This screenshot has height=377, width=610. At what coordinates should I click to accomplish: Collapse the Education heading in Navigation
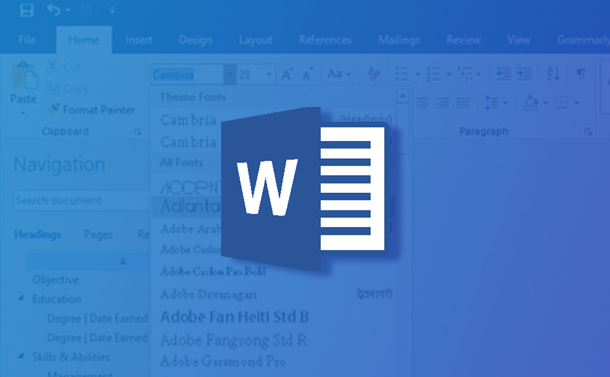click(21, 298)
